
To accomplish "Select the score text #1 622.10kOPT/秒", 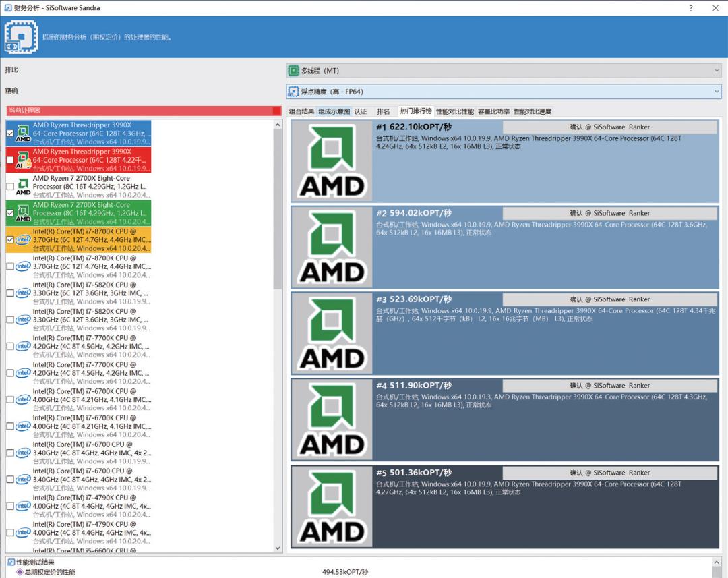I will click(414, 127).
